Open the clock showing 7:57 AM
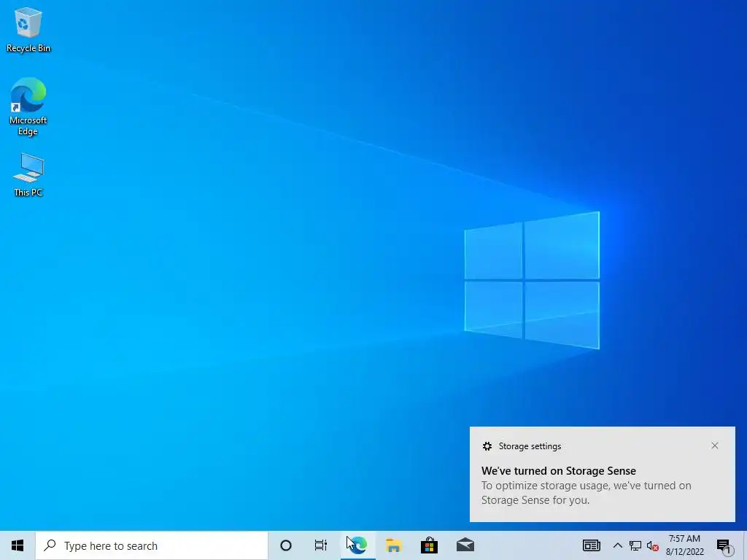The image size is (747, 560). [684, 545]
